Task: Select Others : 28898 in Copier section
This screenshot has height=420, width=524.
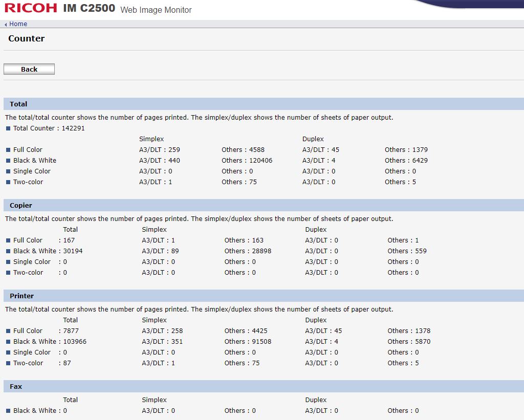Action: (x=248, y=251)
